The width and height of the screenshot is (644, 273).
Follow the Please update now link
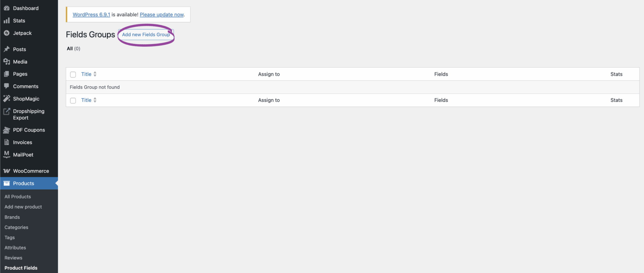tap(162, 14)
